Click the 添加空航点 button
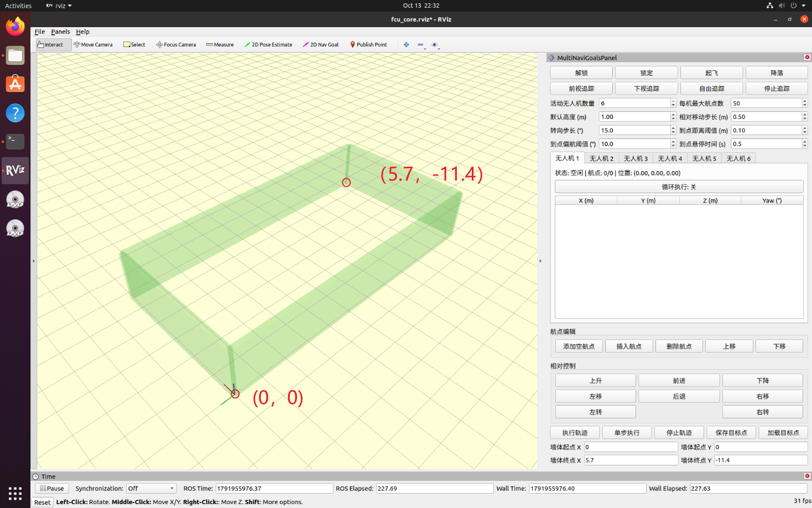 pyautogui.click(x=579, y=346)
